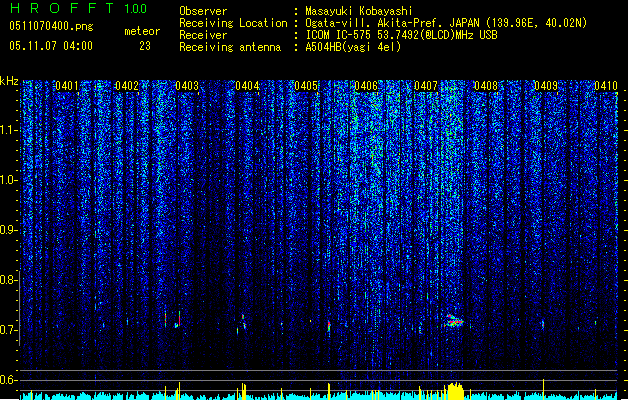Select the 0.9 kHz frequency label
The width and height of the screenshot is (629, 400).
click(x=8, y=230)
